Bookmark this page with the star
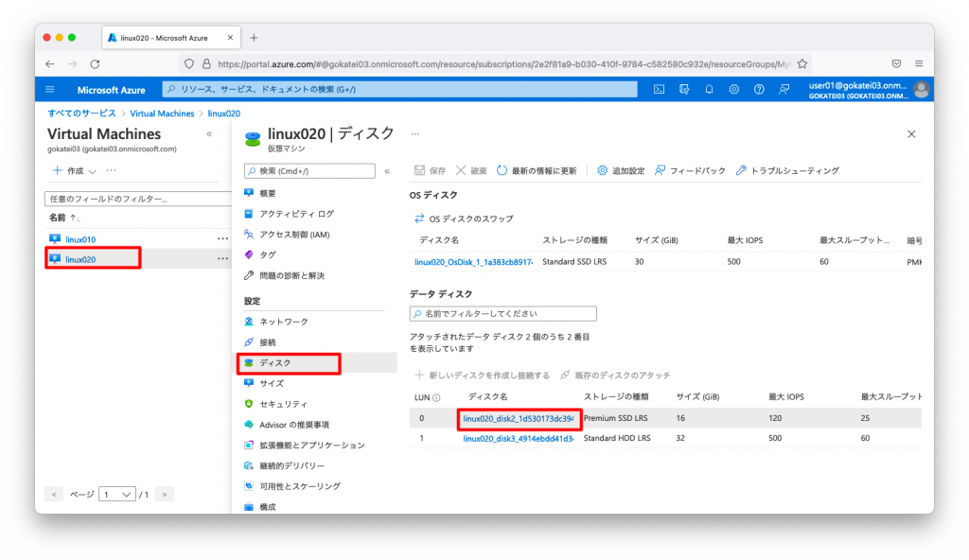Viewport: 969px width, 560px height. click(802, 63)
